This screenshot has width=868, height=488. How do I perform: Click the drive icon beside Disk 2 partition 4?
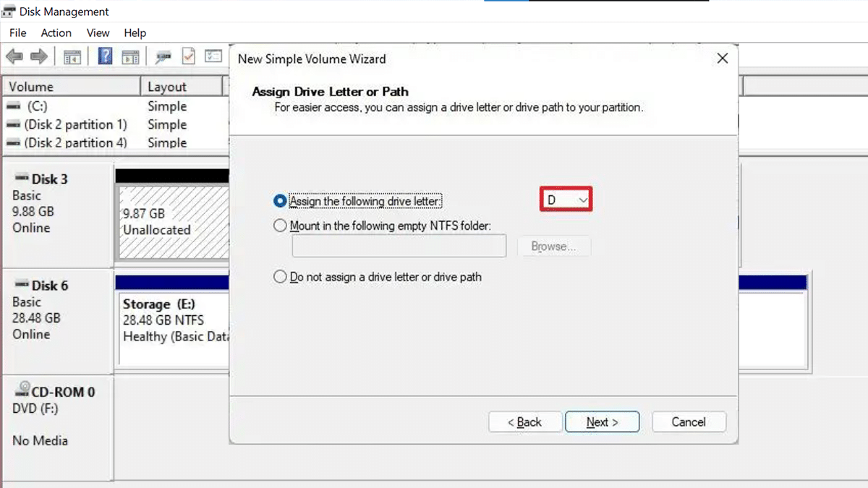pos(14,143)
